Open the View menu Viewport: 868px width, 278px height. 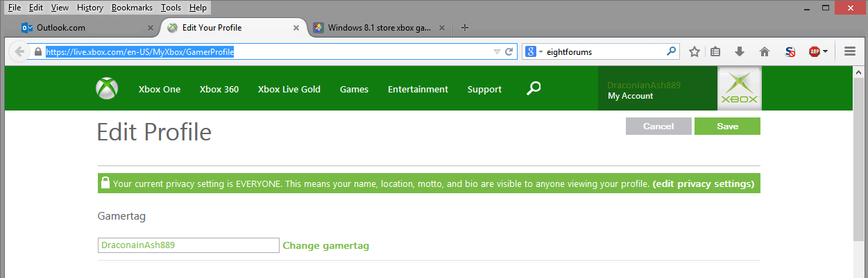pyautogui.click(x=60, y=8)
